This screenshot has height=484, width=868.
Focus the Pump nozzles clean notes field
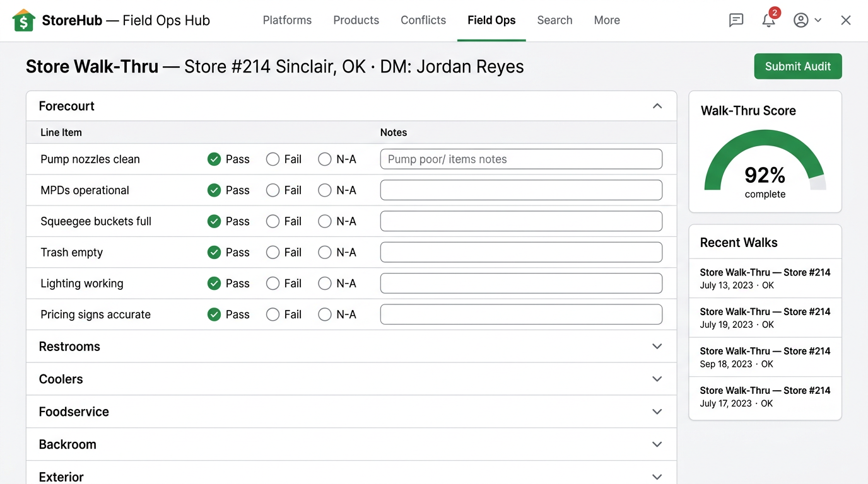click(521, 159)
